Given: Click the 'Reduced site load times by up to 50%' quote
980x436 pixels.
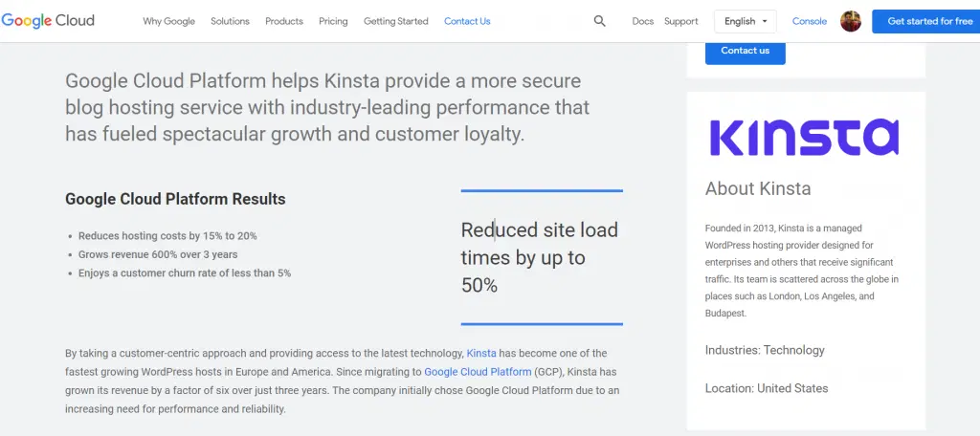Looking at the screenshot, I should (540, 257).
